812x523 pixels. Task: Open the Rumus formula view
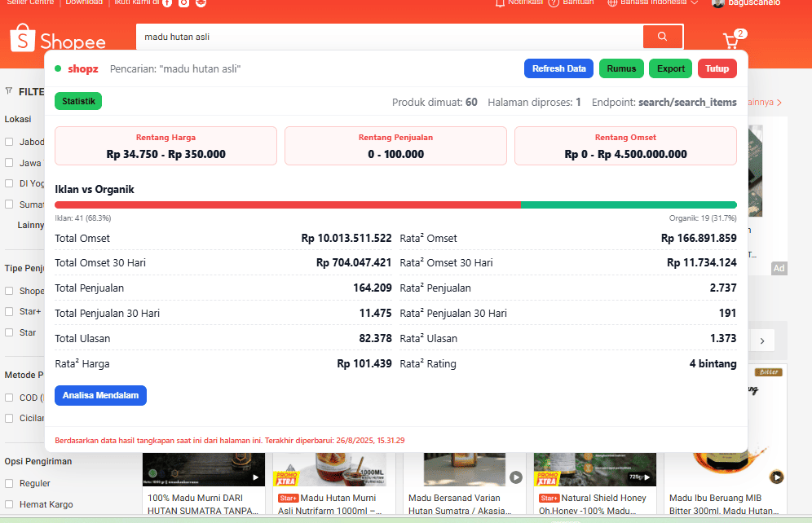pos(621,68)
